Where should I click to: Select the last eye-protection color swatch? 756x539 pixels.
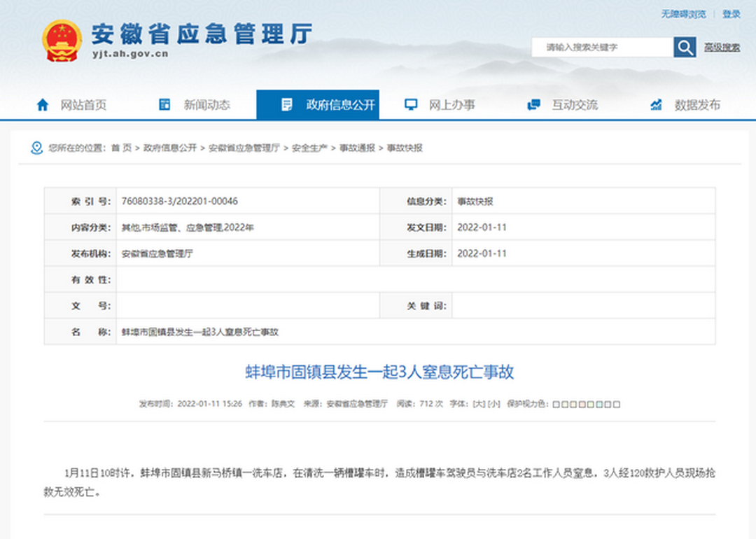616,405
